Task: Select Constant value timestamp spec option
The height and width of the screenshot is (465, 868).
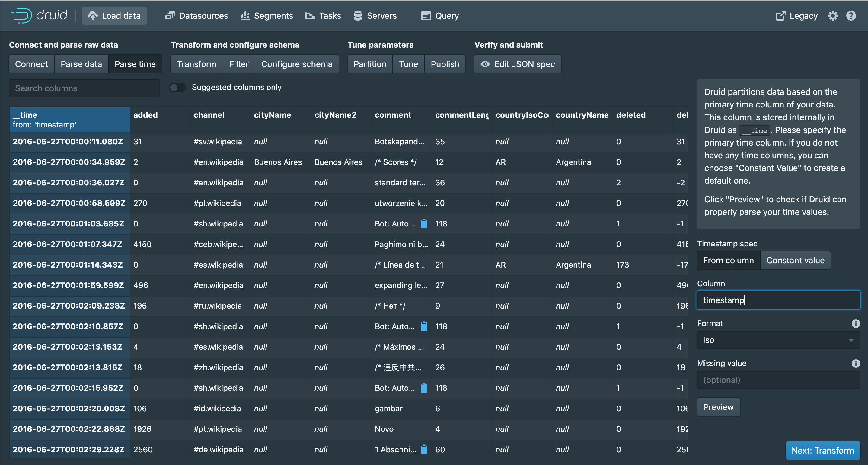Action: pos(795,260)
